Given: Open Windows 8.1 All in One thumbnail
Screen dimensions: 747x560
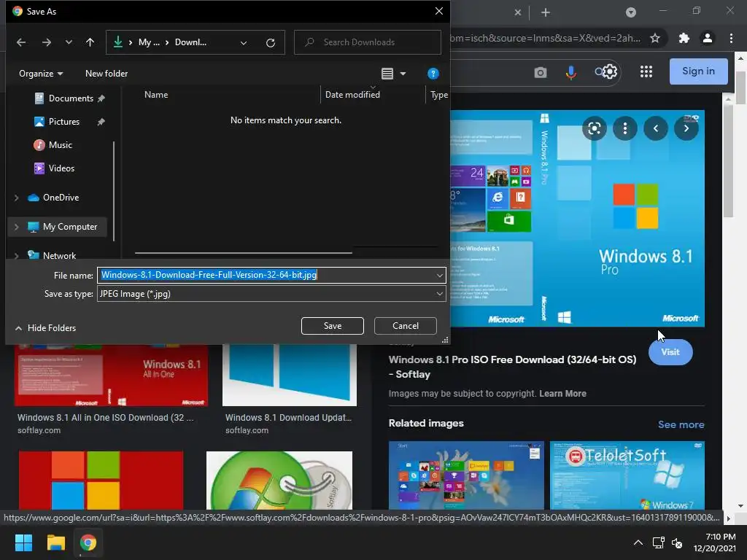Looking at the screenshot, I should [x=111, y=376].
